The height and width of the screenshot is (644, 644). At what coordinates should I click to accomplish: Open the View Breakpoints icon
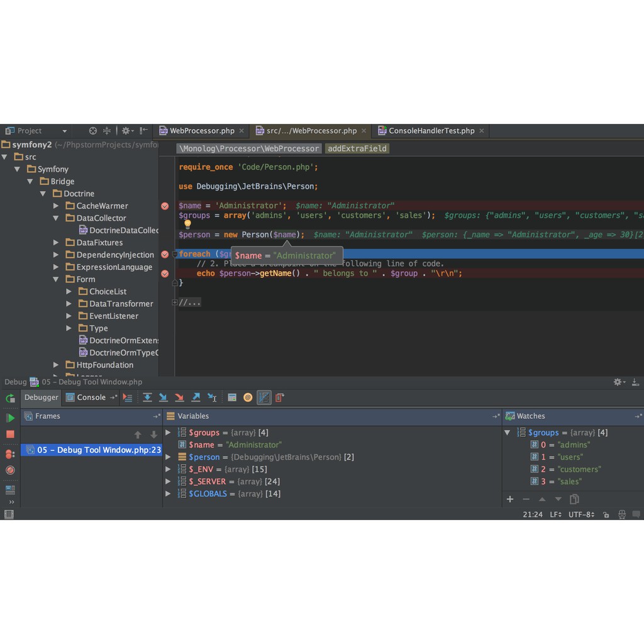pyautogui.click(x=10, y=454)
